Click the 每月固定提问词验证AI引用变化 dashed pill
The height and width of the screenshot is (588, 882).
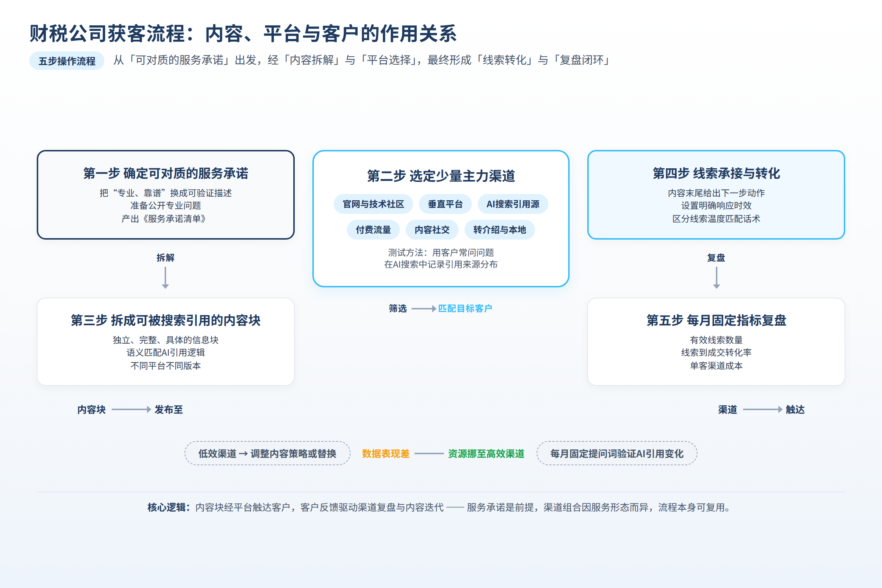617,453
